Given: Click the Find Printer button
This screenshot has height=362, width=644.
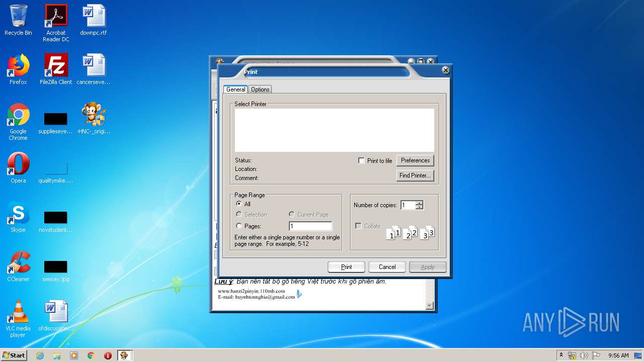Looking at the screenshot, I should pos(415,175).
